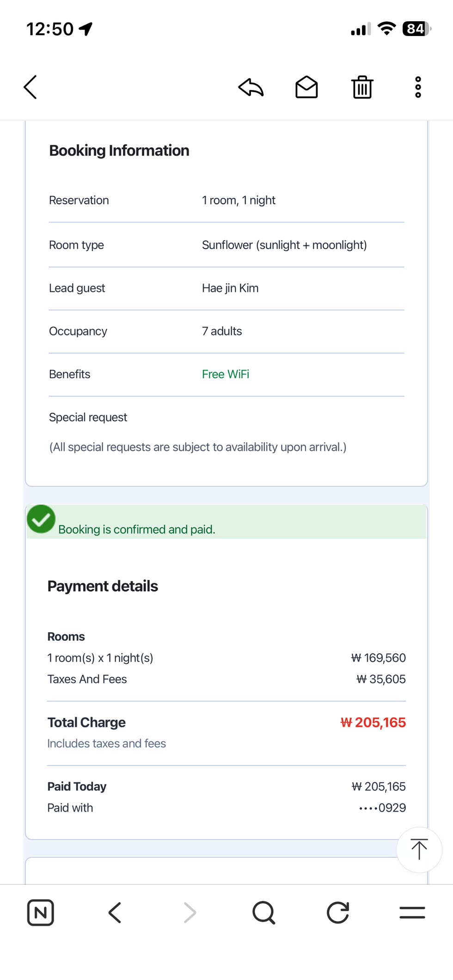Viewport: 453px width, 980px height.
Task: Delete email with trash icon
Action: 362,87
